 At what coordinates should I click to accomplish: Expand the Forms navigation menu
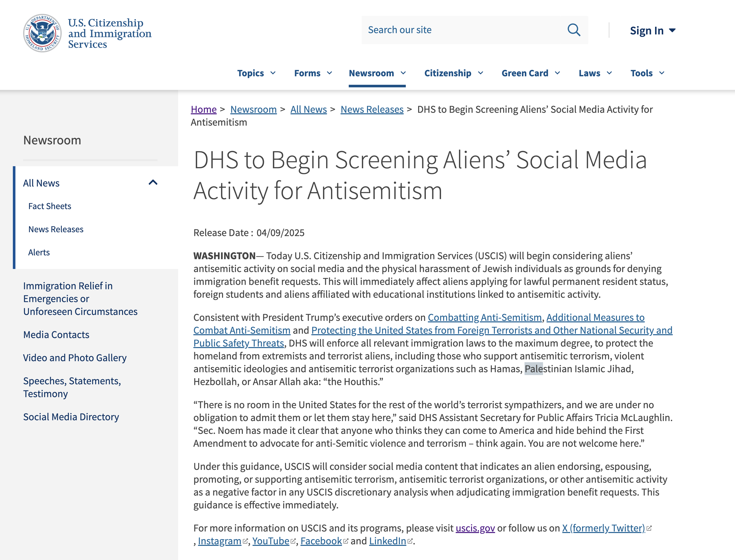[x=313, y=73]
